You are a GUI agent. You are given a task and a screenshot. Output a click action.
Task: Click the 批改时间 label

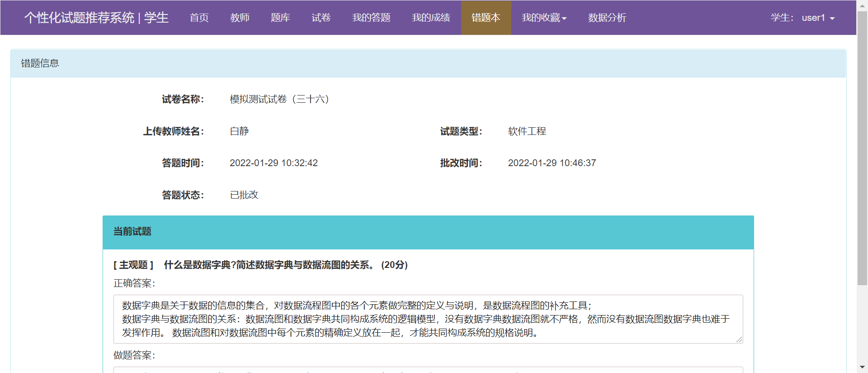pos(461,163)
